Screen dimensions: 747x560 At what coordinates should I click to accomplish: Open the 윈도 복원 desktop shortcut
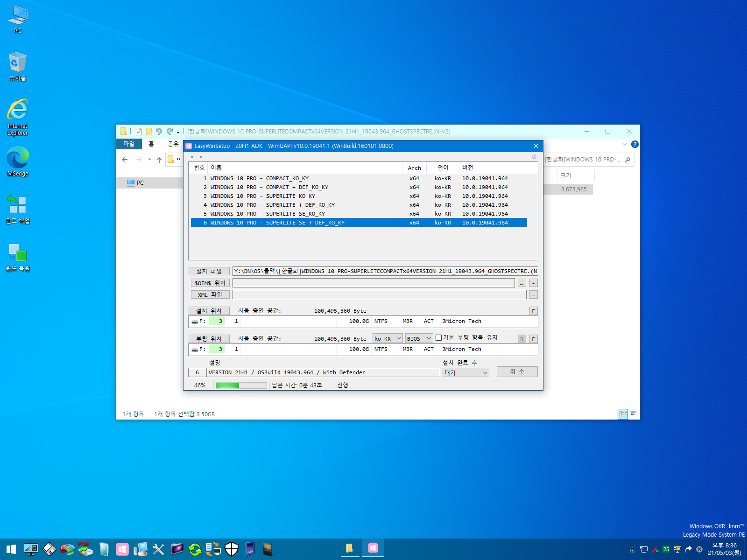[x=18, y=257]
